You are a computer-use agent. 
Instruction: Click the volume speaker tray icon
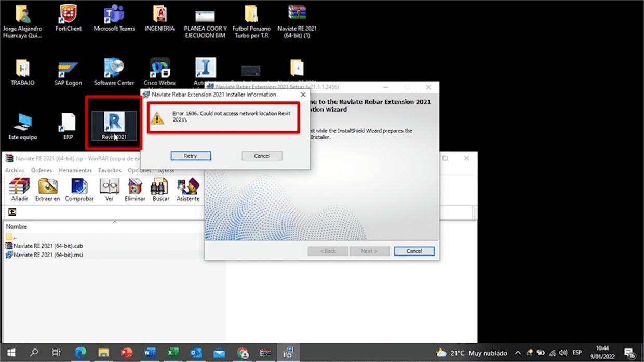tap(563, 353)
